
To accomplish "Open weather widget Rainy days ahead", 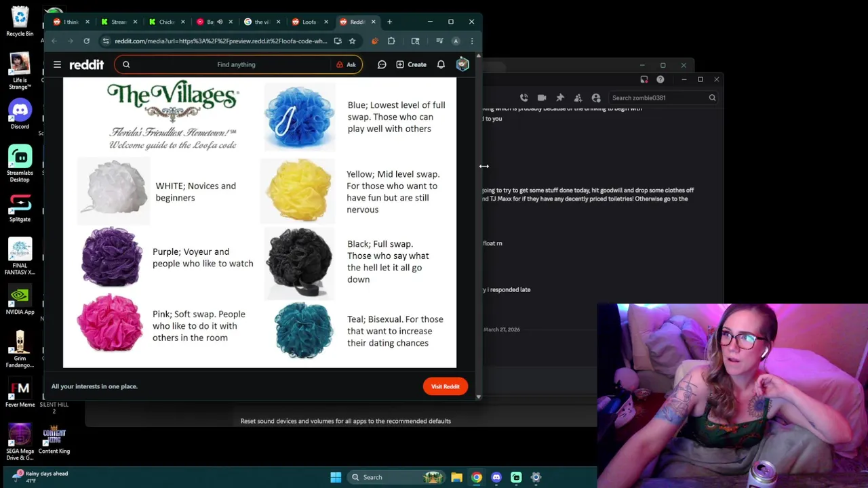I will click(41, 476).
